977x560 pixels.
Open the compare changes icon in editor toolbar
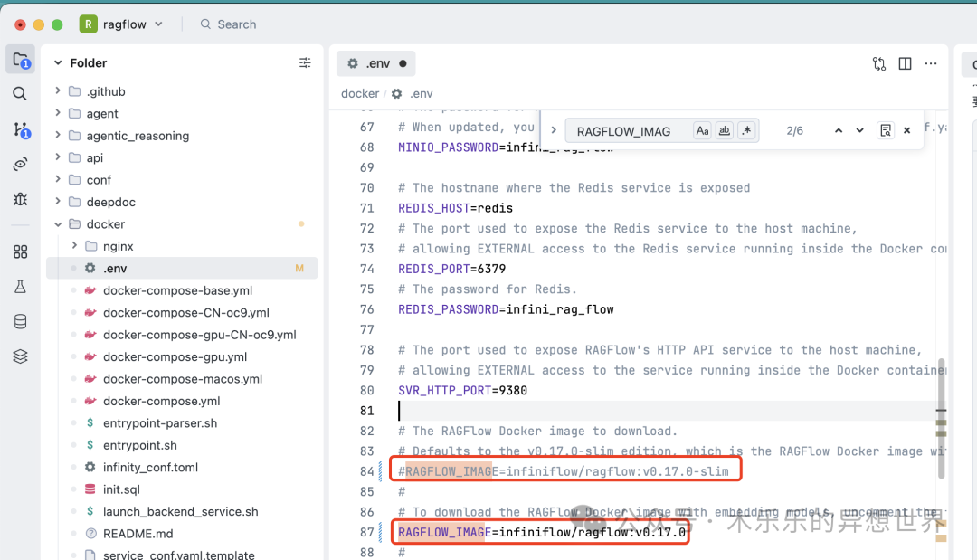879,63
